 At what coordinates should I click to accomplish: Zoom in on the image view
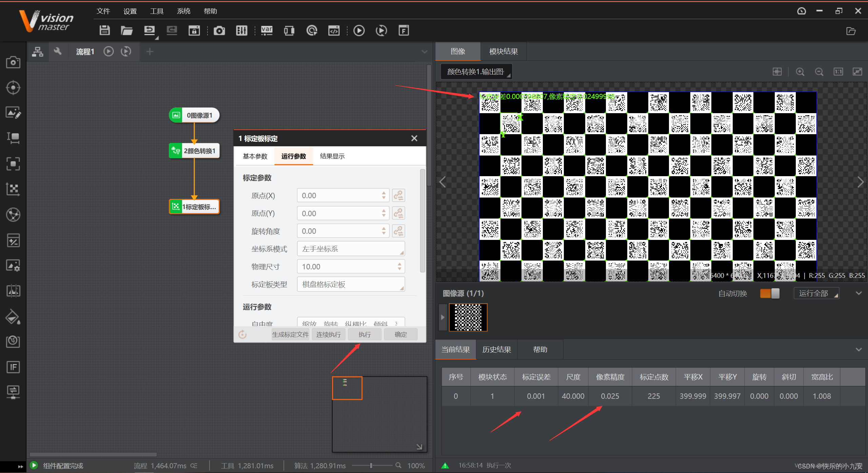800,72
